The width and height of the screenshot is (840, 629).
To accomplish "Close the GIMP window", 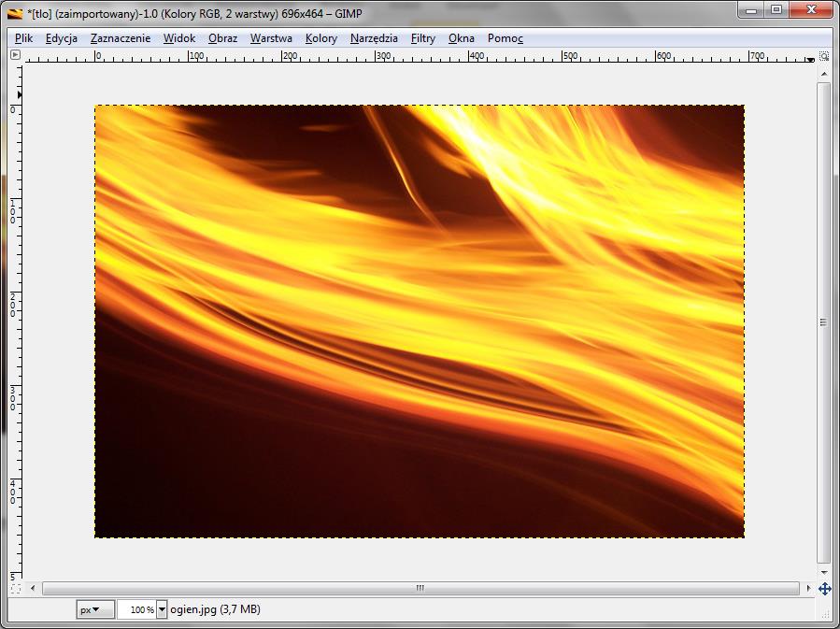I will point(812,10).
